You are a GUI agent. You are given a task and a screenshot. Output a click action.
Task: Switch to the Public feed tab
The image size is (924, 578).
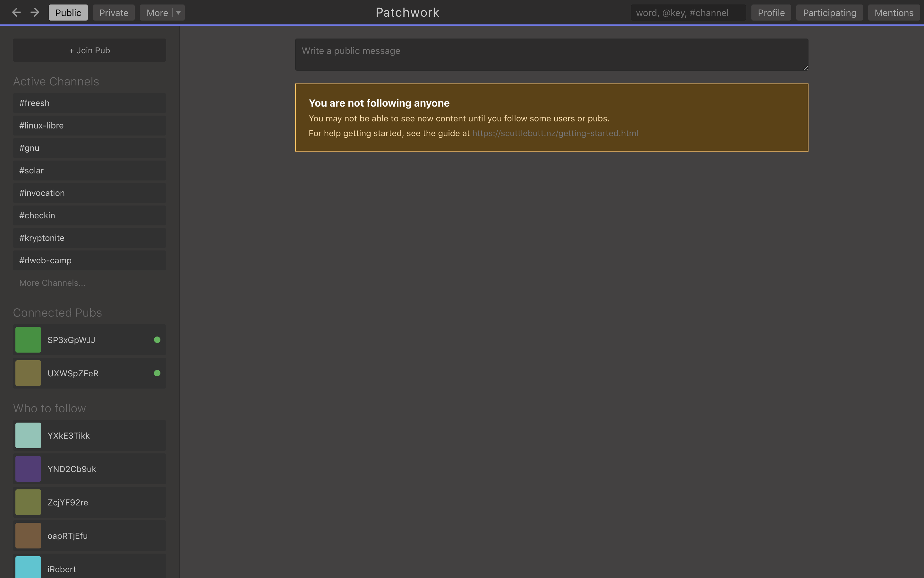coord(68,13)
